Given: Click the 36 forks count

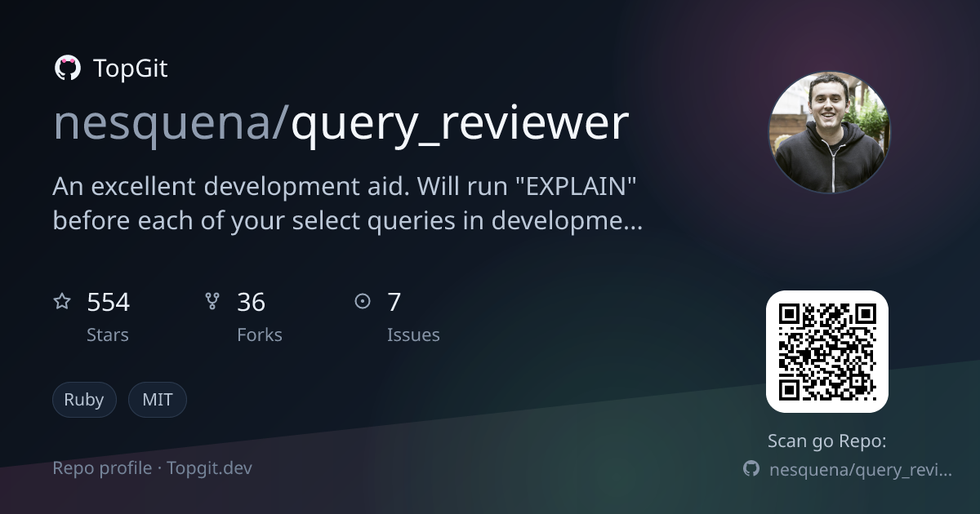Looking at the screenshot, I should [x=252, y=303].
